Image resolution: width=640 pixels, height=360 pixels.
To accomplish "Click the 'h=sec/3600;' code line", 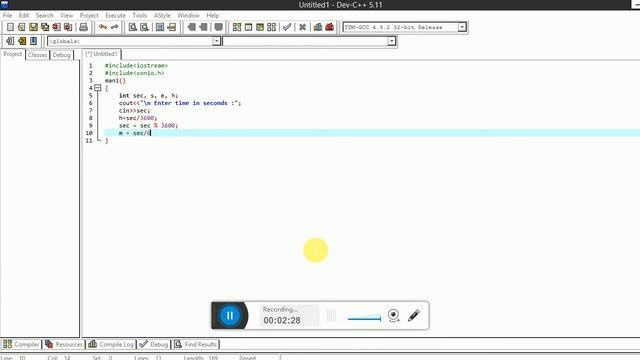I will [x=138, y=118].
